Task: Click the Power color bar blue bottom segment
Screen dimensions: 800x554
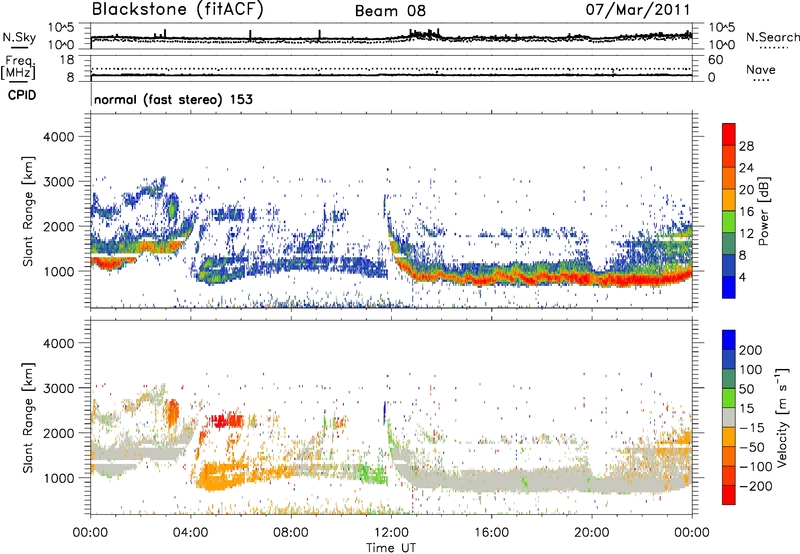Action: [x=729, y=287]
